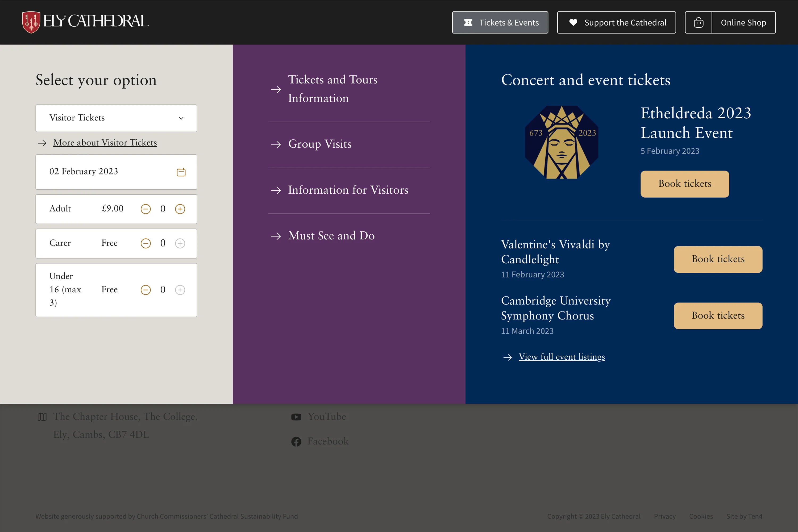Image resolution: width=798 pixels, height=532 pixels.
Task: Open Support the Cathedral menu item
Action: coord(616,22)
